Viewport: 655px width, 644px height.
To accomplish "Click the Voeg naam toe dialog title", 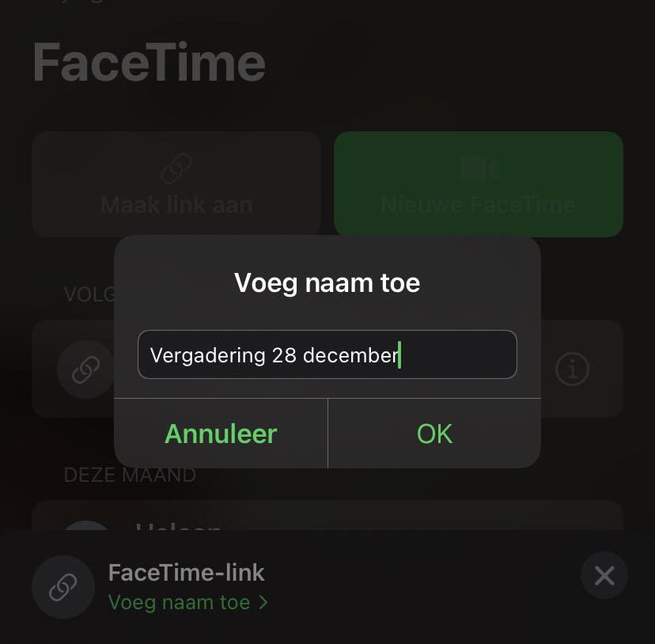I will (327, 282).
